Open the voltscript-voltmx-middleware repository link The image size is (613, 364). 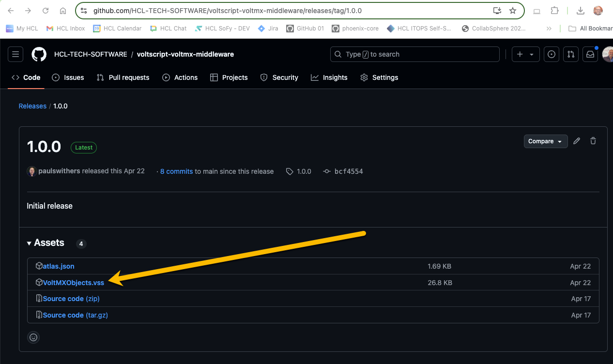click(185, 54)
